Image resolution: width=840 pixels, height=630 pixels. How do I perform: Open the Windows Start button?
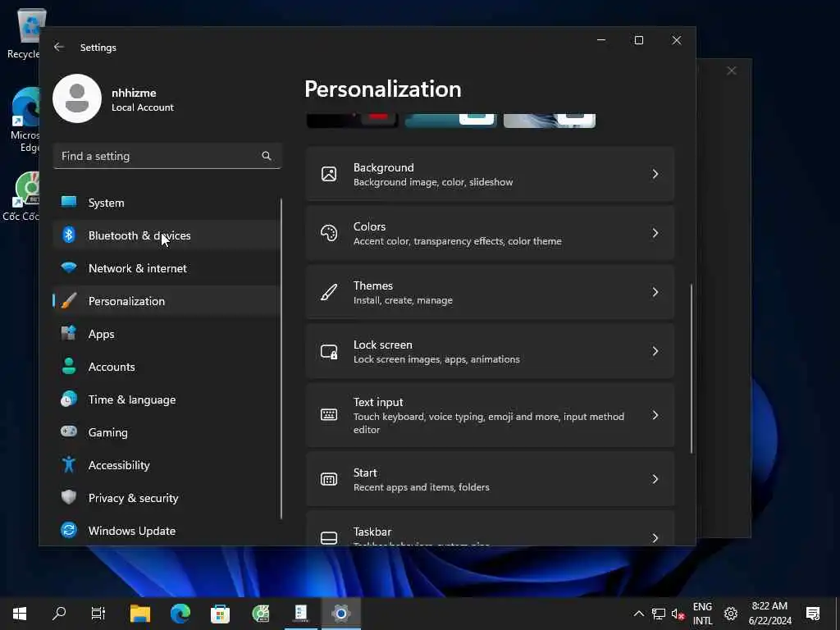(x=20, y=614)
